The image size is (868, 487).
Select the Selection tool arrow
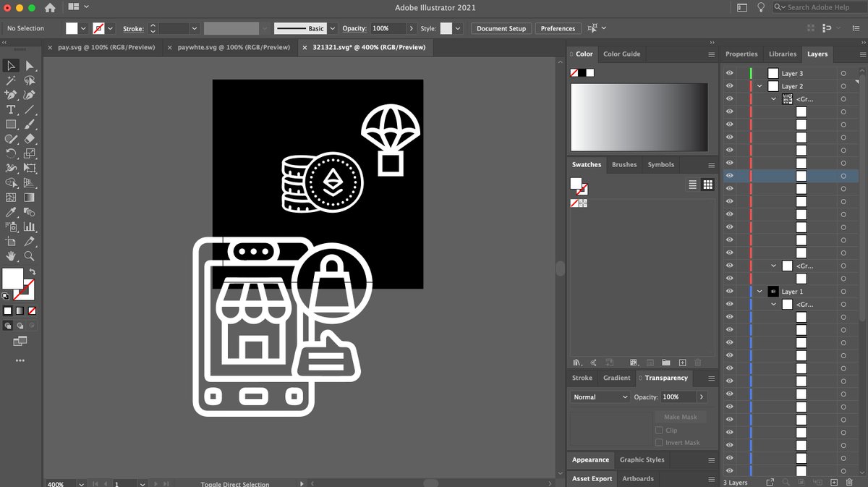(x=11, y=66)
